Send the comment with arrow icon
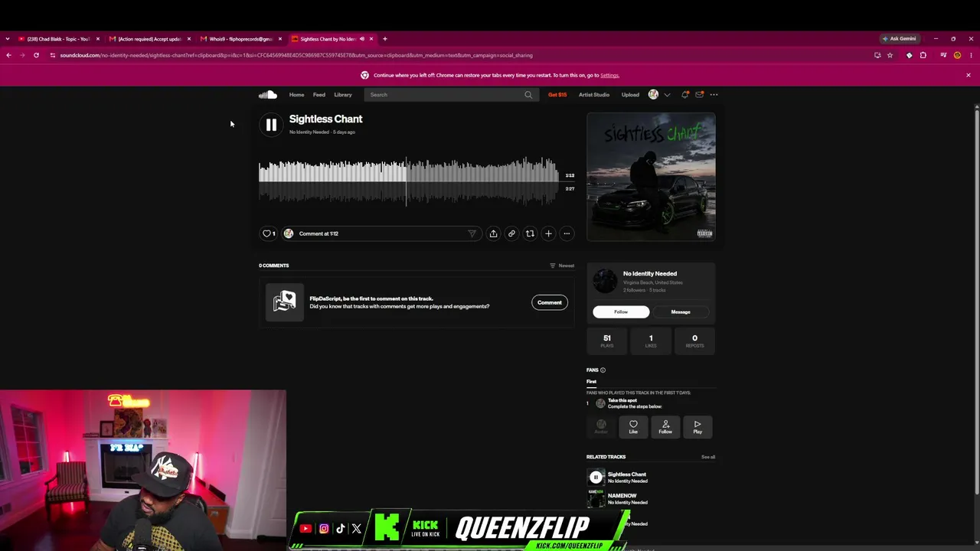The width and height of the screenshot is (980, 551). point(472,233)
